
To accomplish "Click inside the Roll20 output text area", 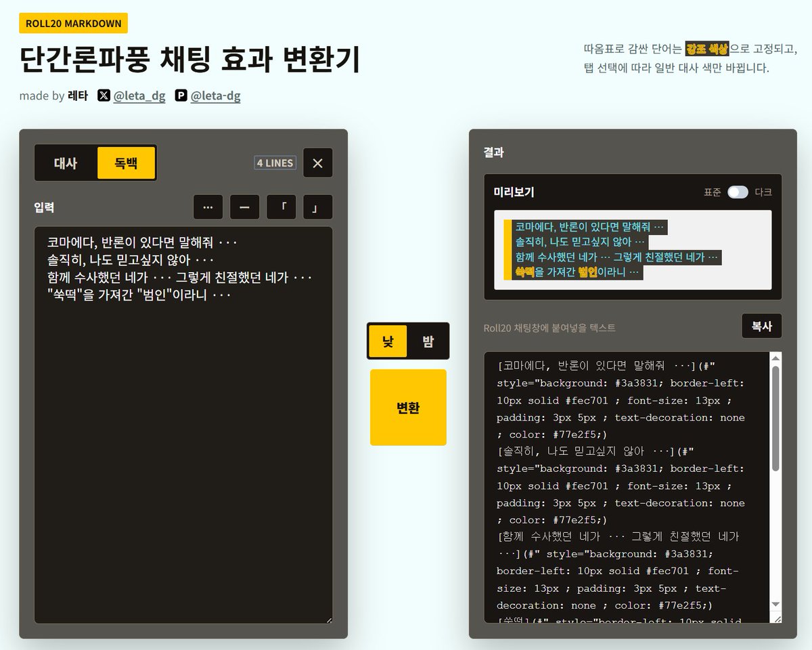I will point(627,487).
